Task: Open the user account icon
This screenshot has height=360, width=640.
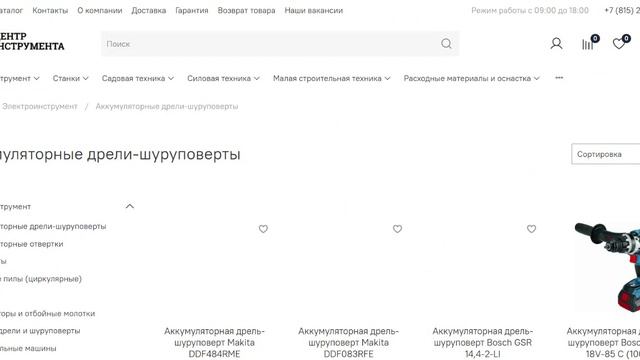Action: (x=556, y=43)
